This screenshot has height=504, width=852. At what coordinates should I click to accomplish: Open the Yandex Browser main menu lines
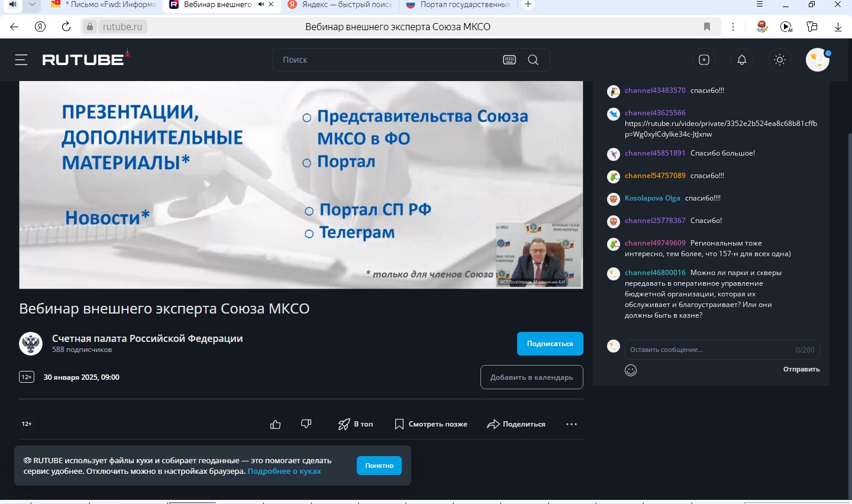pyautogui.click(x=760, y=5)
